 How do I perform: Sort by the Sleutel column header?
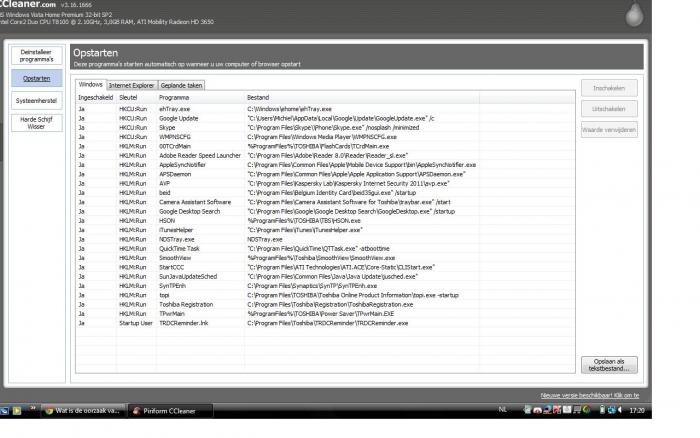point(136,97)
